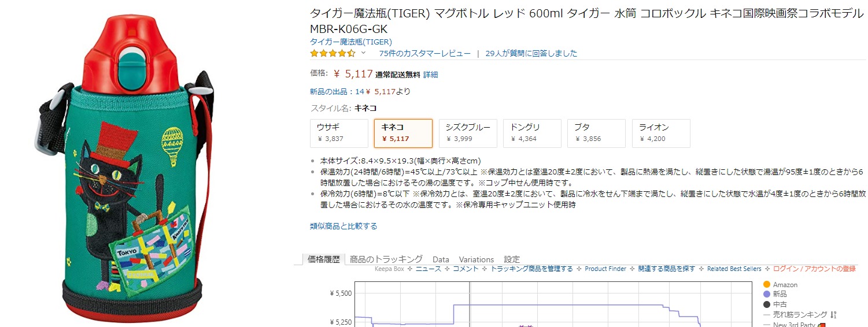This screenshot has width=868, height=327.
Task: Toggle 中古 black legend dot in chart
Action: coord(767,304)
